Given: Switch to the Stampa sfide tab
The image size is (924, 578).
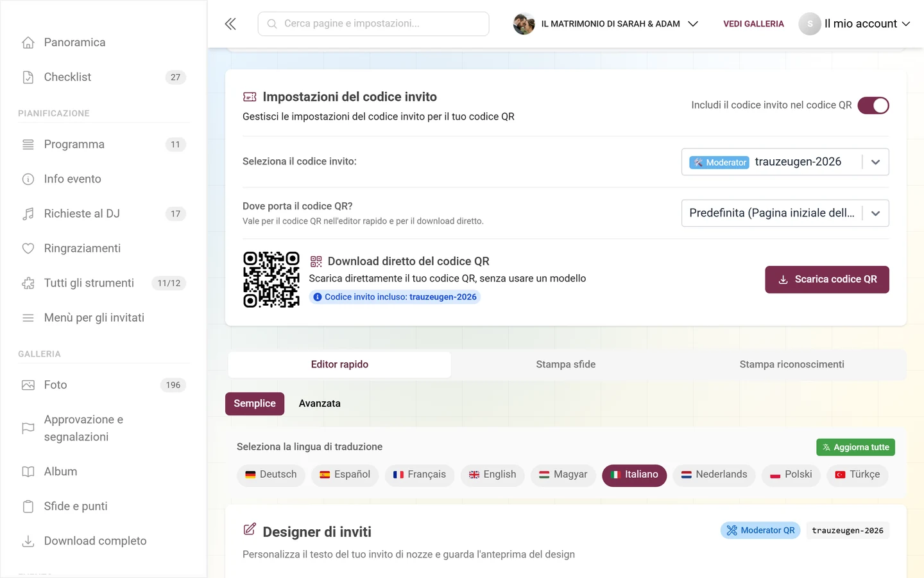Looking at the screenshot, I should click(566, 365).
